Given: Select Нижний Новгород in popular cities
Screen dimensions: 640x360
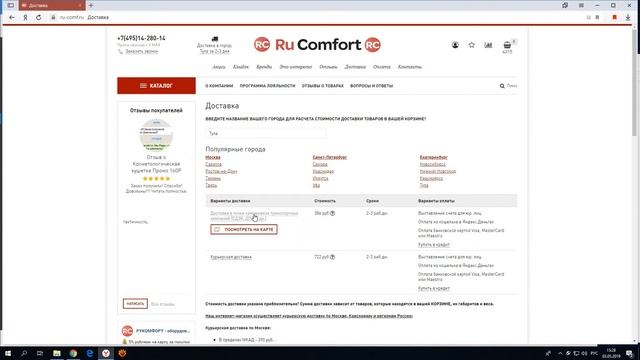Looking at the screenshot, I should point(438,171).
